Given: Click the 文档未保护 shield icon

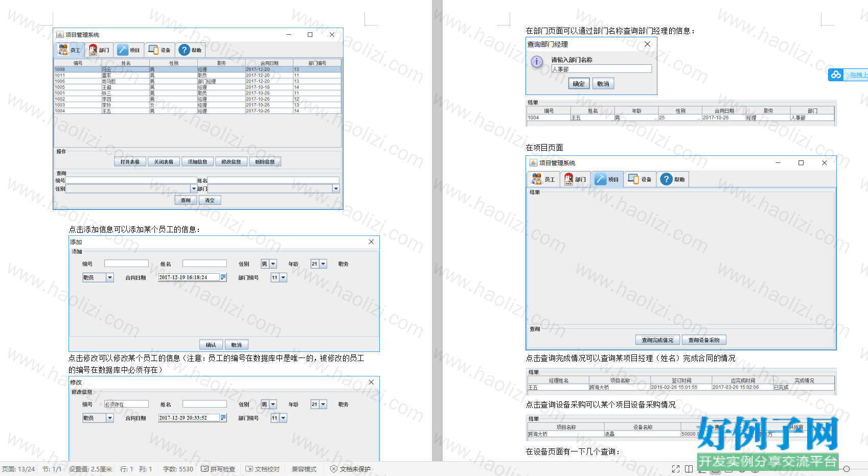Looking at the screenshot, I should 334,469.
